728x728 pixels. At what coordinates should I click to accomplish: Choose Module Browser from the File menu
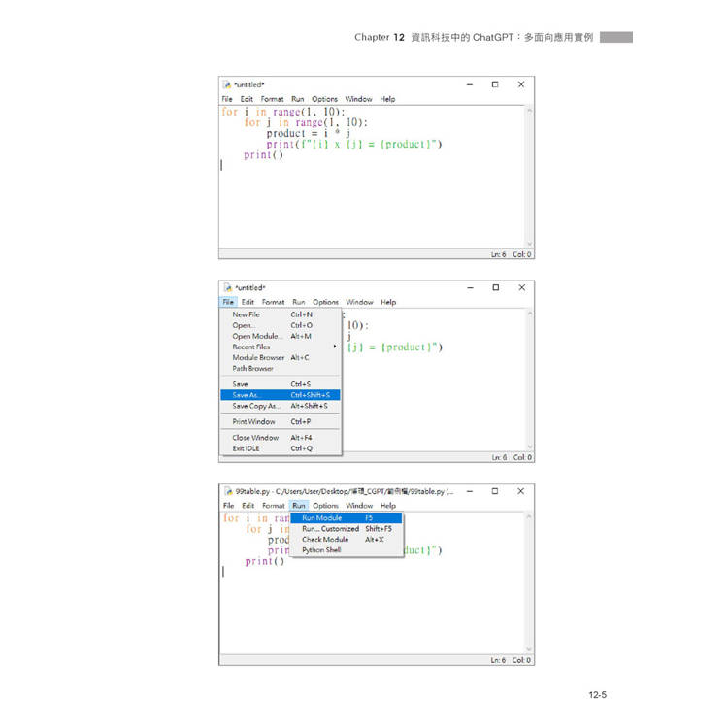click(x=281, y=357)
